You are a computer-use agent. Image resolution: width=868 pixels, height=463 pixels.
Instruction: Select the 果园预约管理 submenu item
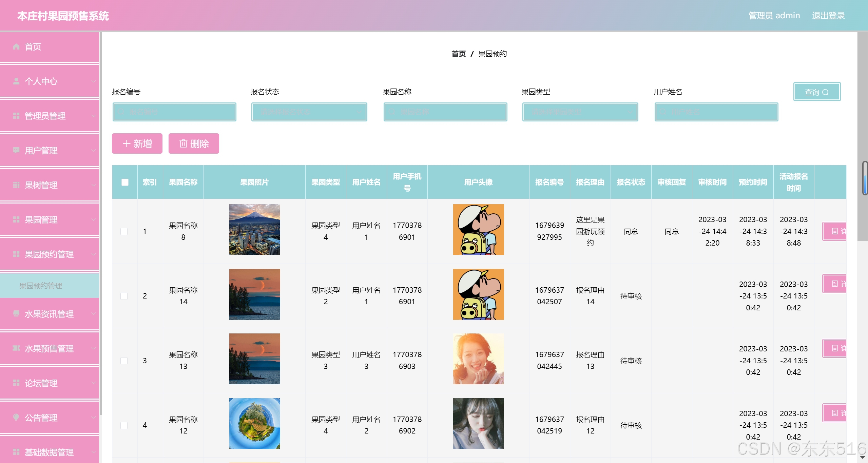click(41, 286)
